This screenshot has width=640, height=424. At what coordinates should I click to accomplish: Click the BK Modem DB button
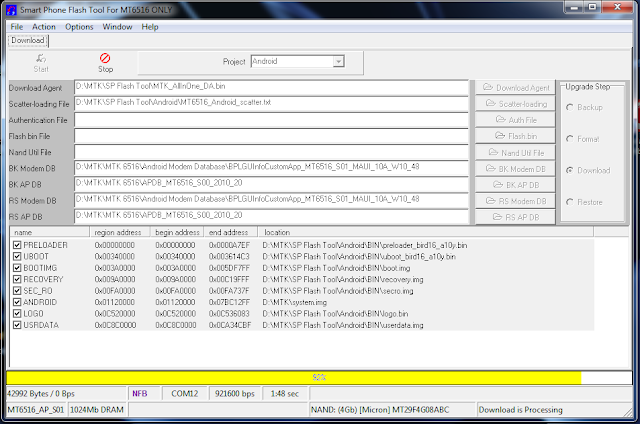click(515, 169)
